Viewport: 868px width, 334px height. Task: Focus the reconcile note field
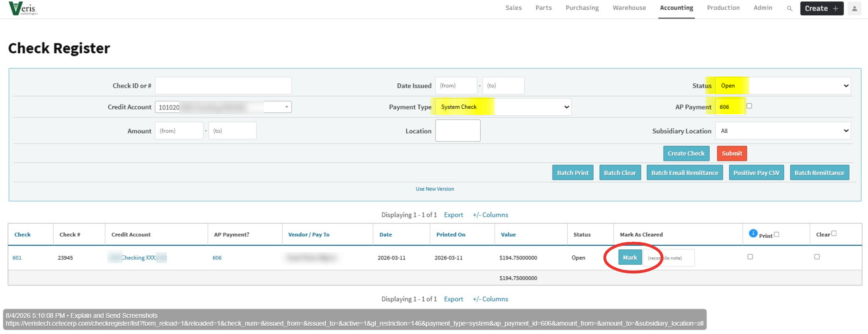click(669, 258)
